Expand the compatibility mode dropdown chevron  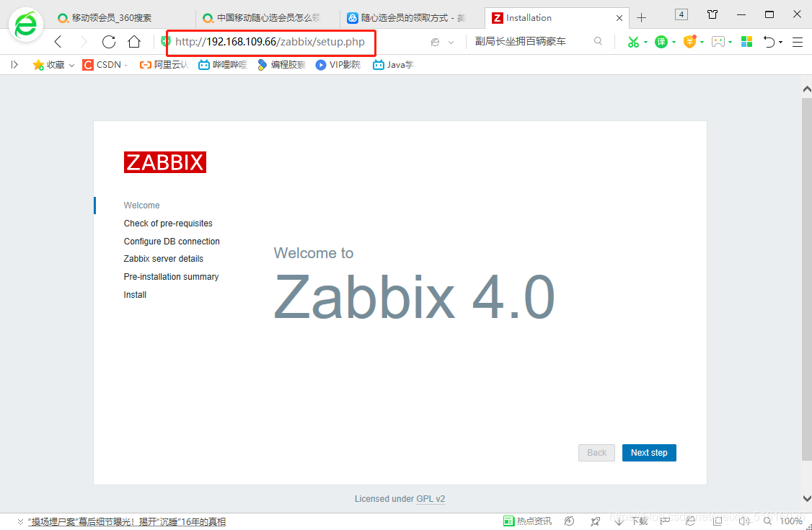click(451, 43)
